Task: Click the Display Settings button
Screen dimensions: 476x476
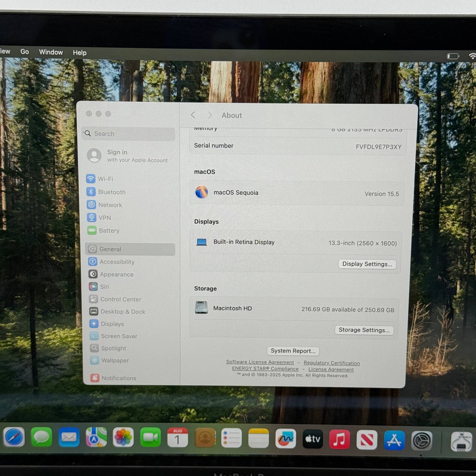Action: tap(367, 264)
